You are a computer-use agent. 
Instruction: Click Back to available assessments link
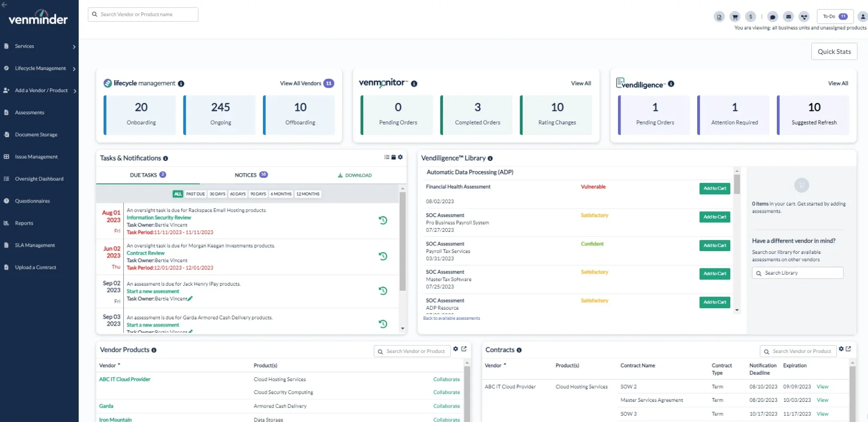coord(452,318)
